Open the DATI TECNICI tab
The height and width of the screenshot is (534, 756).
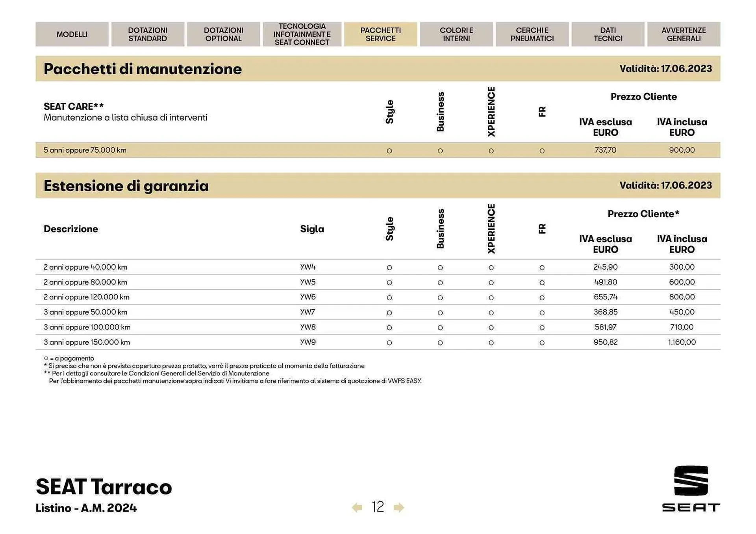[608, 34]
